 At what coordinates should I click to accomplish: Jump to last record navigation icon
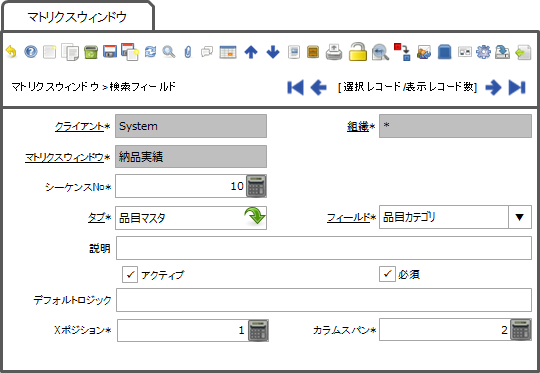pos(517,87)
